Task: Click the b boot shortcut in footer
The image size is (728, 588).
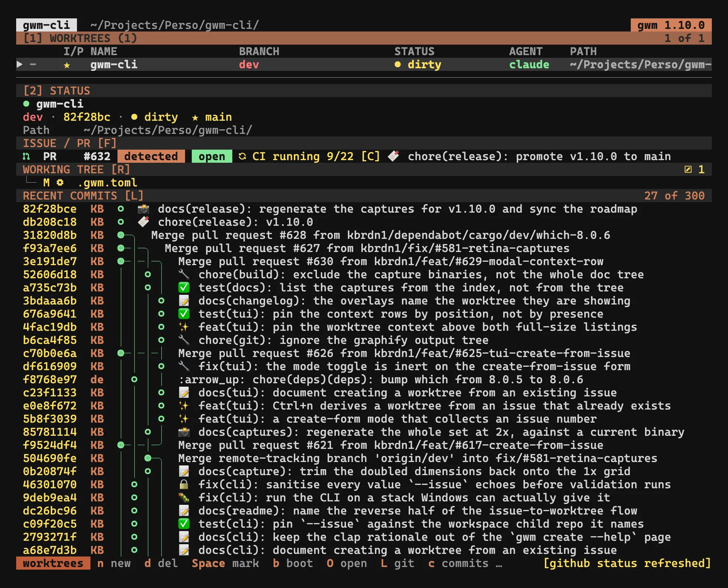Action: click(x=293, y=563)
